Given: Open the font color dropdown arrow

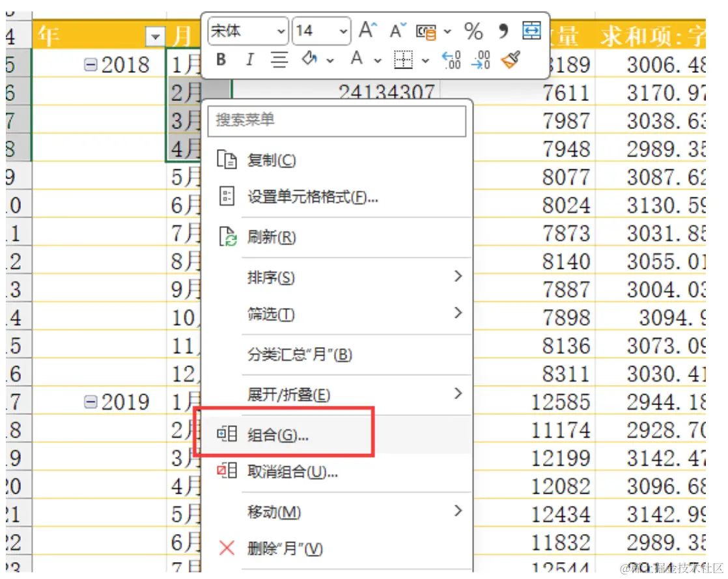Looking at the screenshot, I should click(x=378, y=61).
